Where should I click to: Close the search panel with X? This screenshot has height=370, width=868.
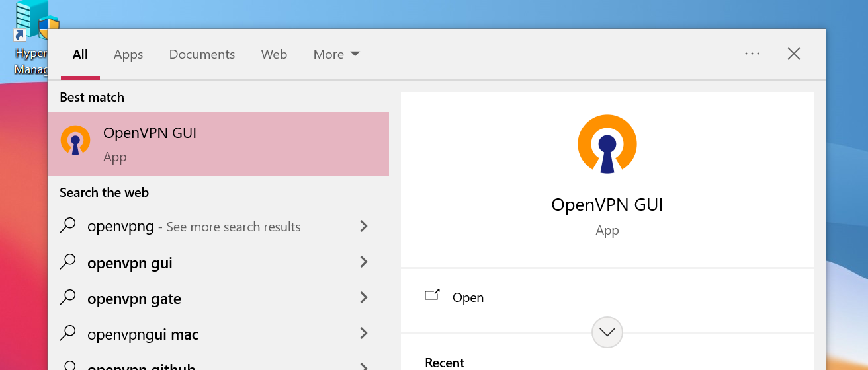pos(794,54)
